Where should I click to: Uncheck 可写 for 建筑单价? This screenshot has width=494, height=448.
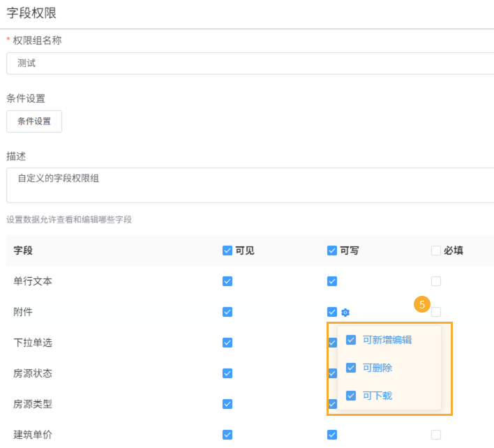click(x=331, y=435)
